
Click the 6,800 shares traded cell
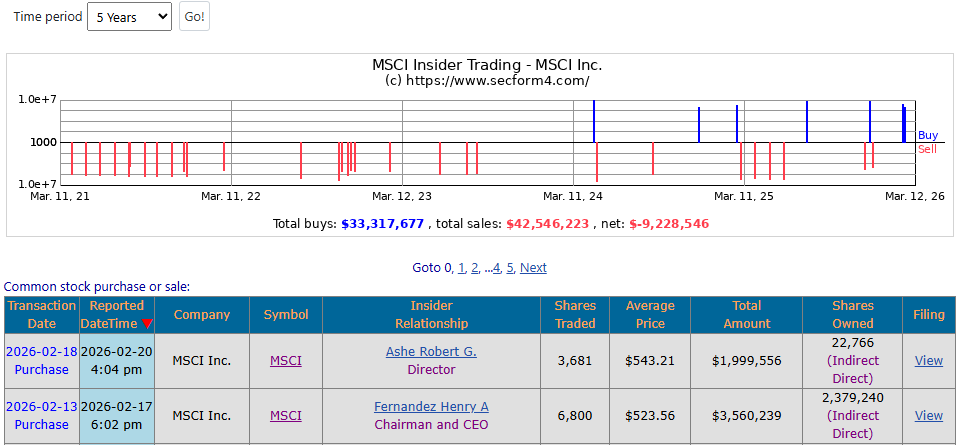(575, 416)
